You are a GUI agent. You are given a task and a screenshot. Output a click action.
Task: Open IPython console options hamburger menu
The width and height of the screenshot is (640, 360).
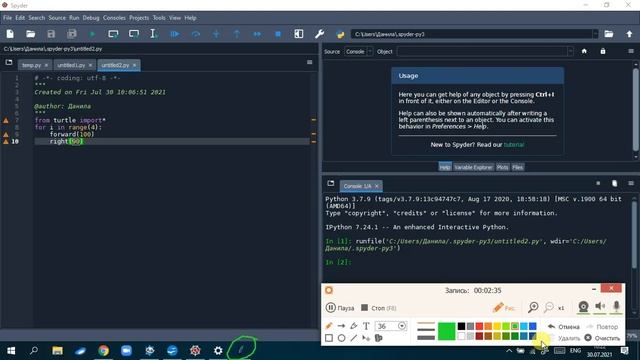tap(631, 183)
